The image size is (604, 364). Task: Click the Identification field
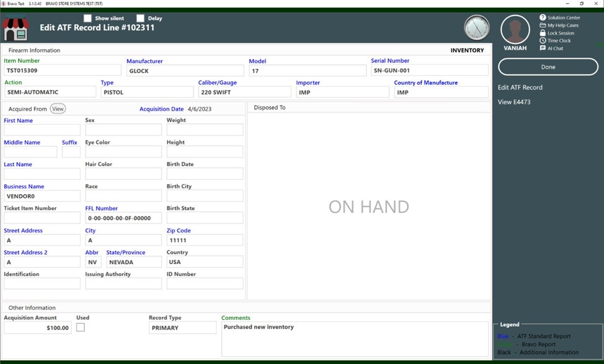click(x=42, y=283)
